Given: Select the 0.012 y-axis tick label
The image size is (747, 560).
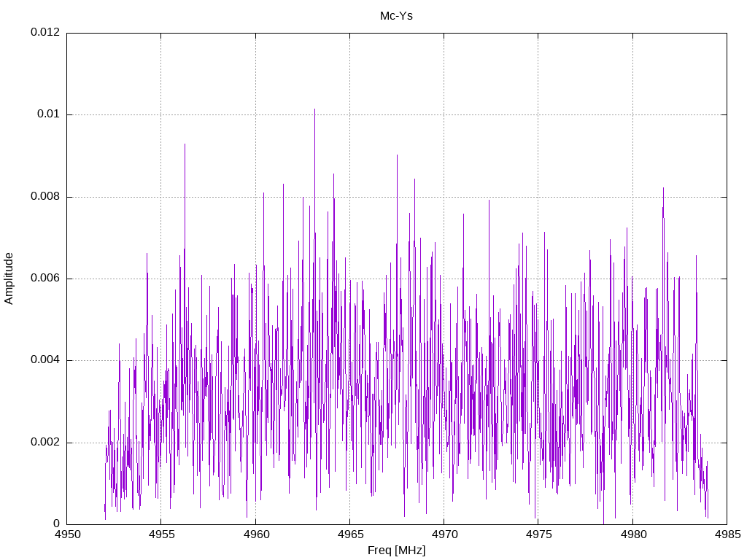Looking at the screenshot, I should click(x=45, y=32).
